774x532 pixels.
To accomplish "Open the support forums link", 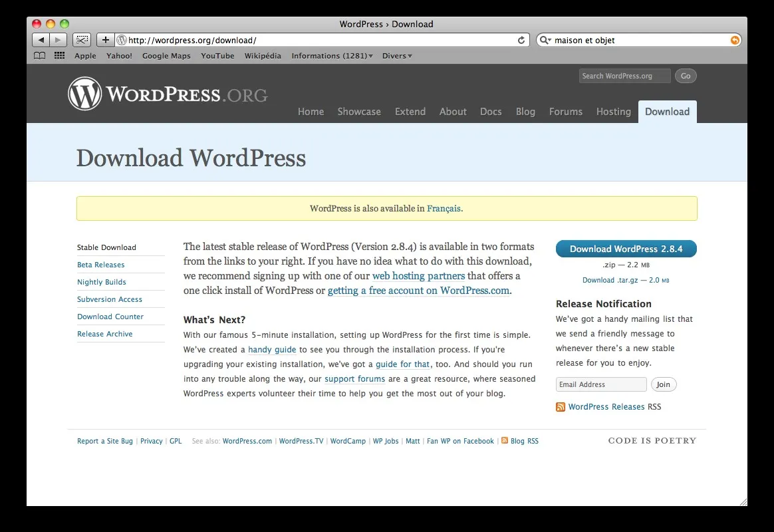I will pyautogui.click(x=354, y=379).
